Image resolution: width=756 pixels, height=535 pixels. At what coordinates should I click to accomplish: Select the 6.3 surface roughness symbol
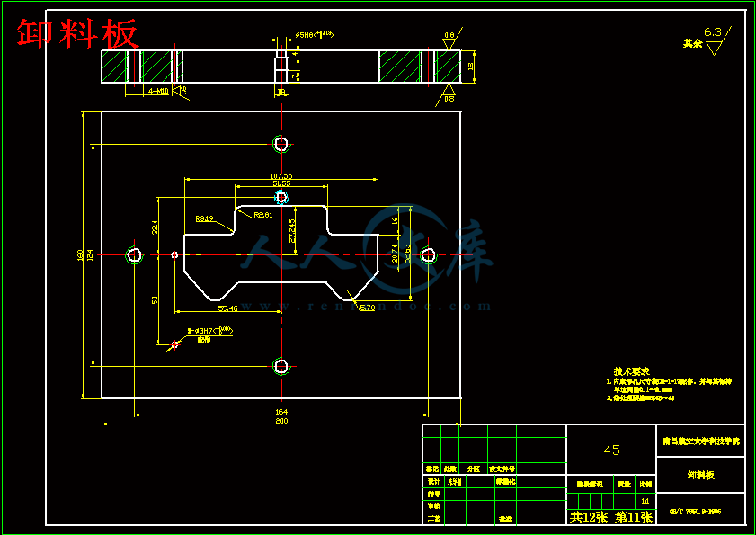pos(713,39)
